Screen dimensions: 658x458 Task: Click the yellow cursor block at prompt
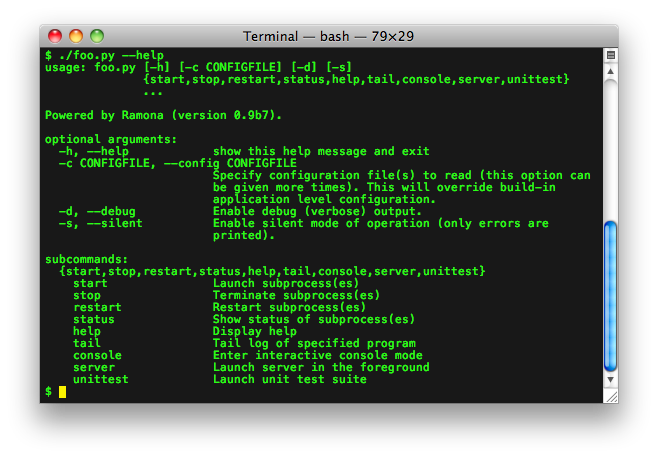coord(63,392)
